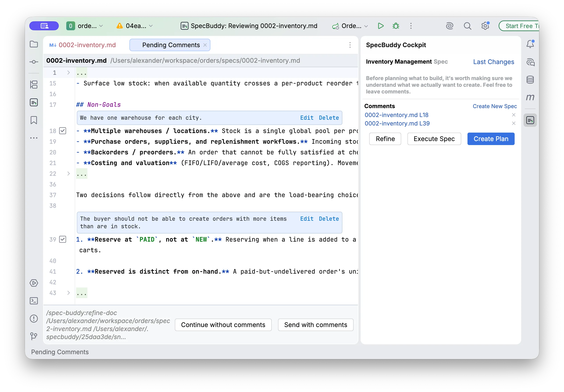Click the /spec-buddy:refine-doc command text
Viewport: 564px width, 392px height.
(108, 325)
